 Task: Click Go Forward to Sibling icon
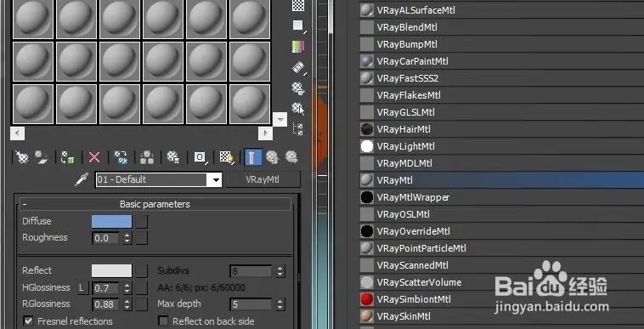click(x=291, y=157)
